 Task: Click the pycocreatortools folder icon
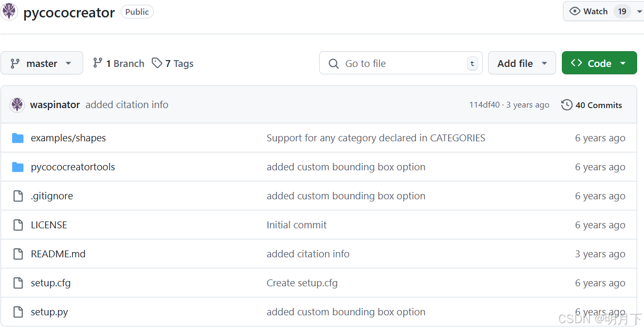[x=18, y=167]
